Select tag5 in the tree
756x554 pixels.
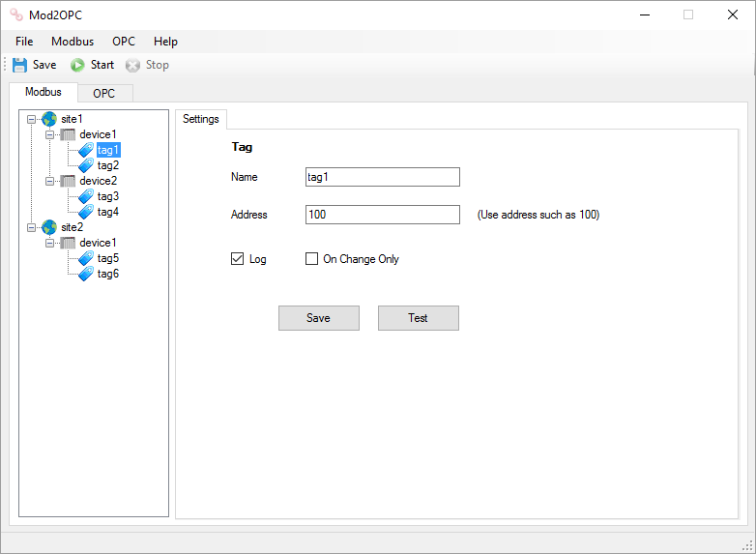point(108,258)
